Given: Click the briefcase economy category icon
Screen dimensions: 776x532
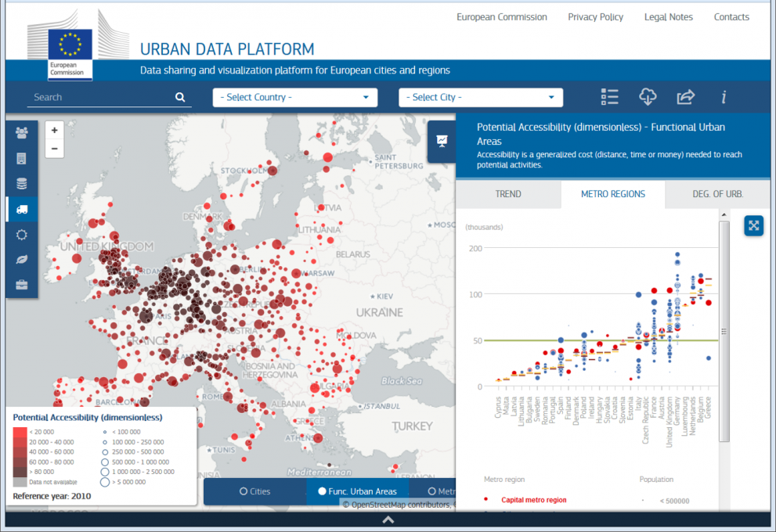Looking at the screenshot, I should 21,285.
